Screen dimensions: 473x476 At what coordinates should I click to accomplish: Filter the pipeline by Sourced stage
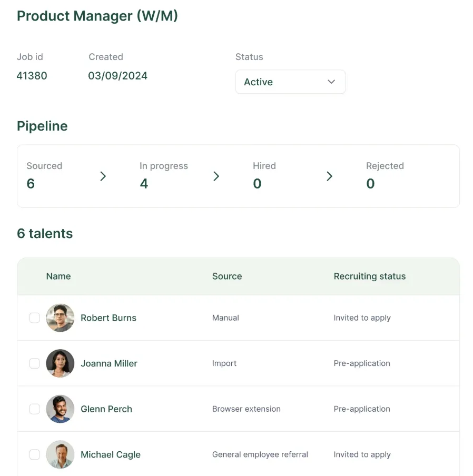pos(44,176)
